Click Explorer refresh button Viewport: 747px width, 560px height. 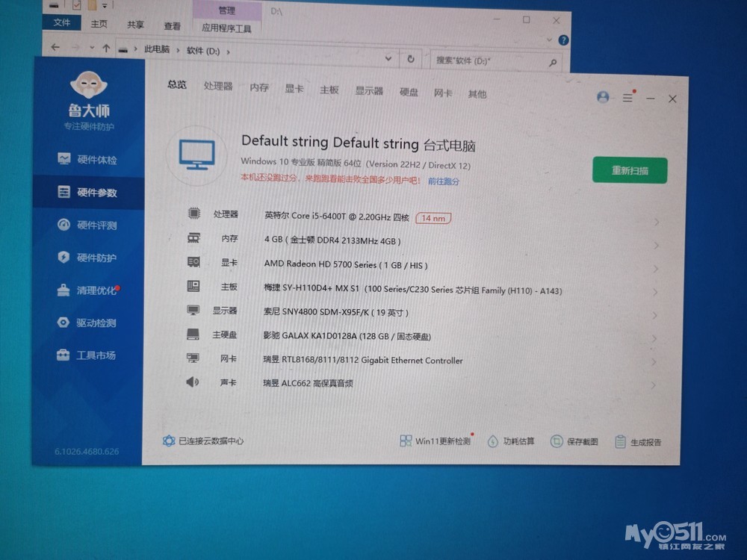pyautogui.click(x=411, y=59)
